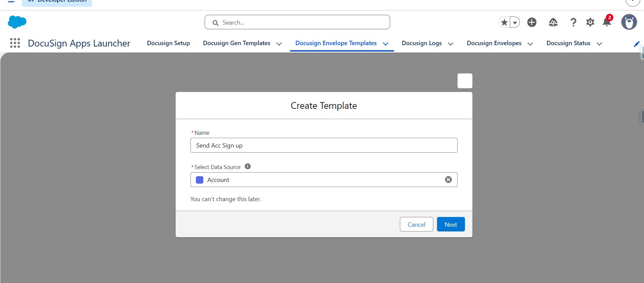Open the help question mark icon
644x283 pixels.
573,22
